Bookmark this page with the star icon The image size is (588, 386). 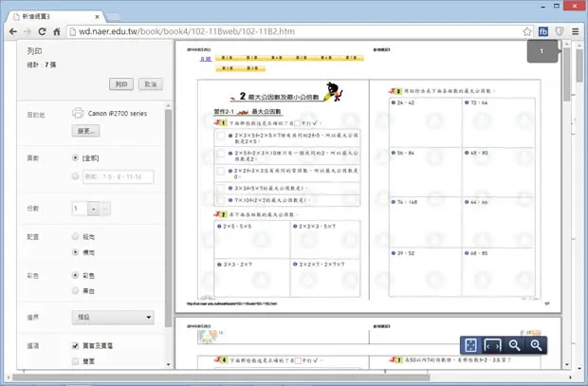[x=527, y=31]
